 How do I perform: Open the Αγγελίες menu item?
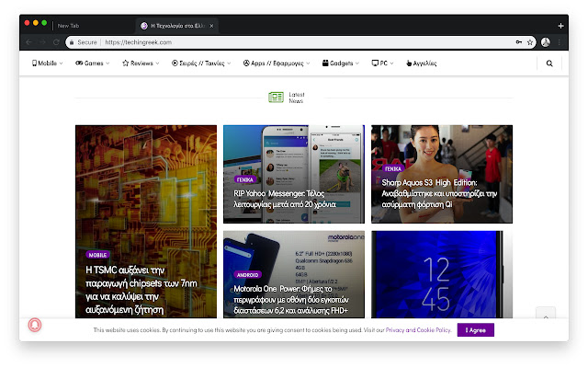(x=422, y=63)
